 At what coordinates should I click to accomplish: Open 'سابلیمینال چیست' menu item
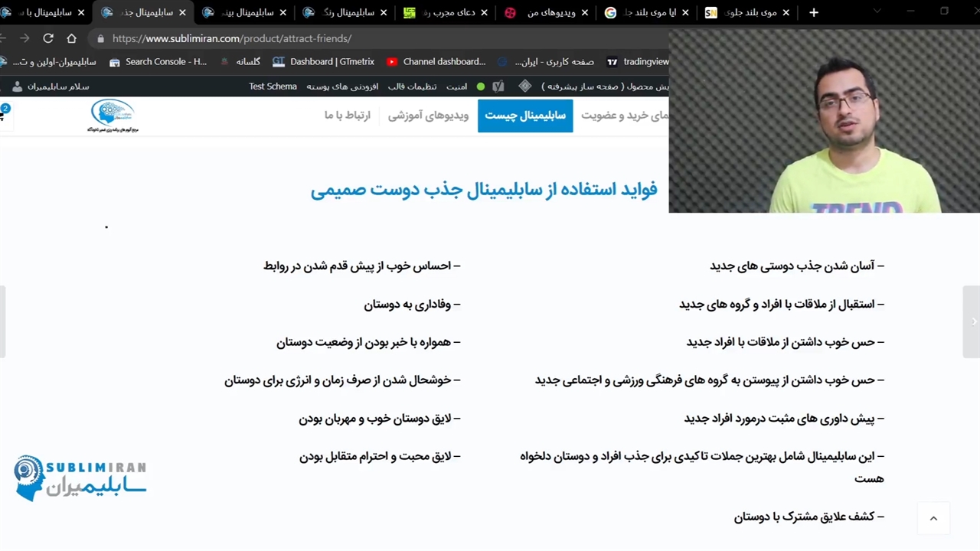pos(524,116)
